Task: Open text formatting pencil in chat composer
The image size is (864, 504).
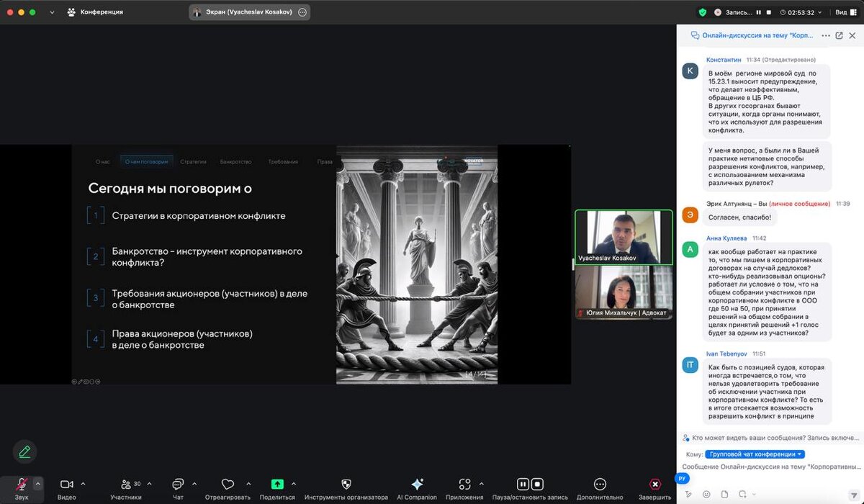Action: pyautogui.click(x=688, y=494)
